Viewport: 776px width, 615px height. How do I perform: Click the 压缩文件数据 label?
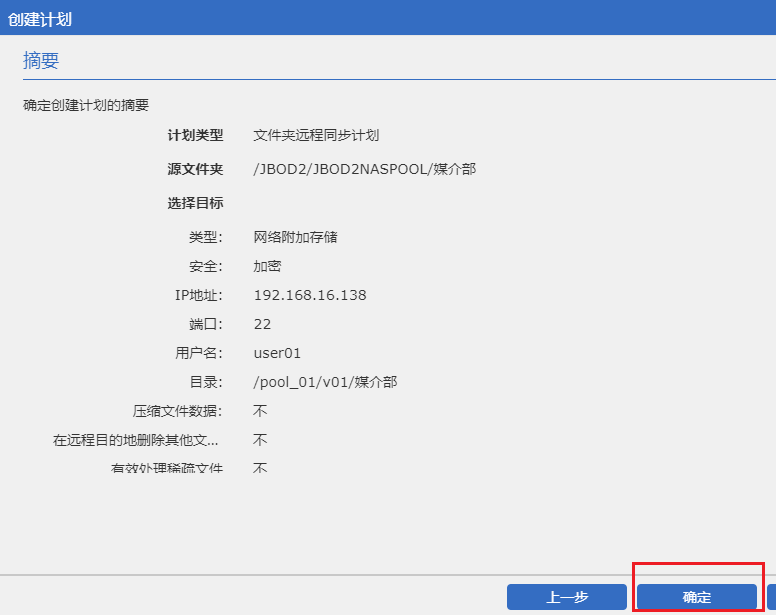(178, 411)
